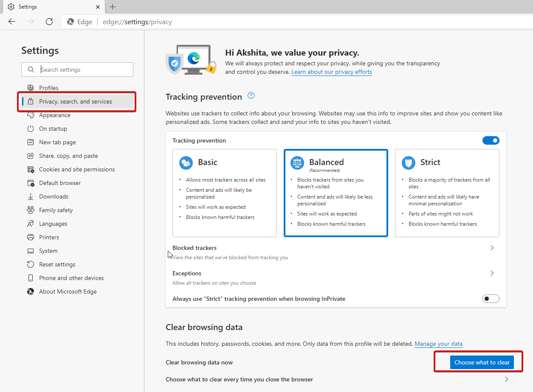Open the Printers settings icon
Image resolution: width=533 pixels, height=392 pixels.
click(30, 237)
